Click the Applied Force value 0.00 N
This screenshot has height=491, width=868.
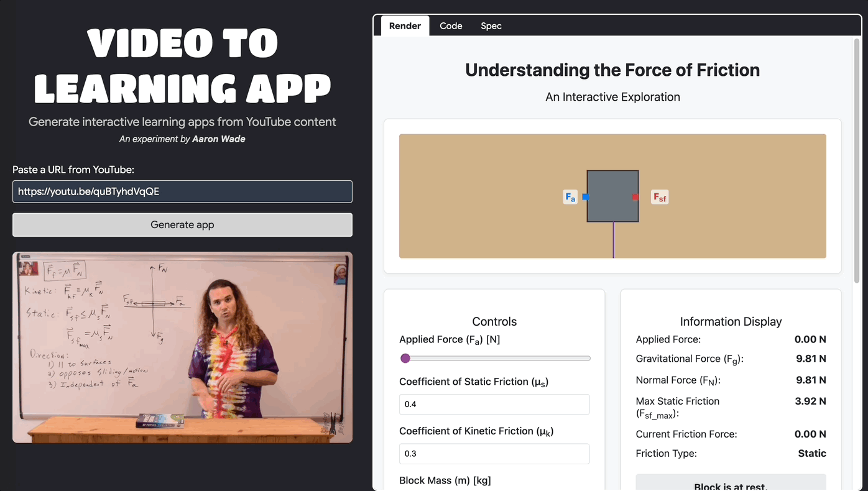pyautogui.click(x=810, y=339)
